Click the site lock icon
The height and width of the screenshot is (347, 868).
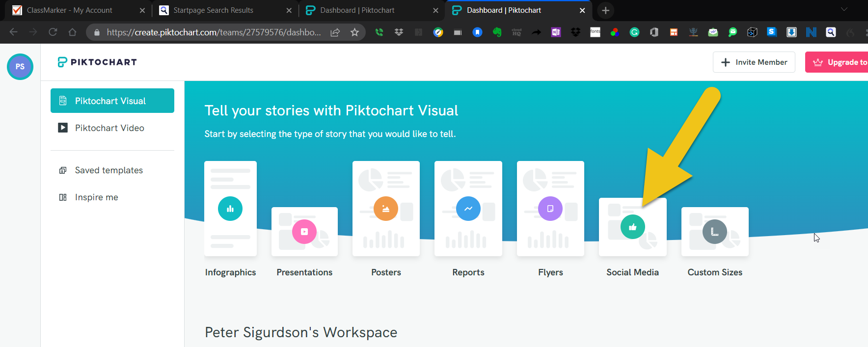97,32
